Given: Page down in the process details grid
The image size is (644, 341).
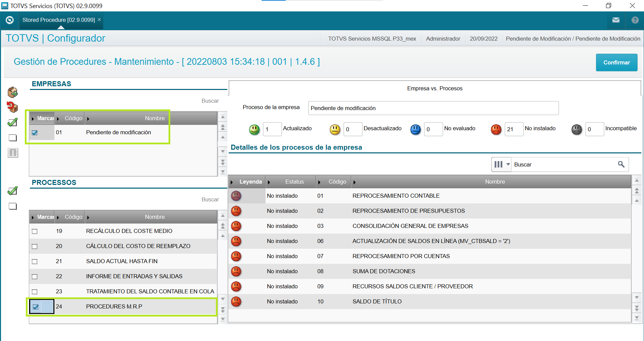Looking at the screenshot, I should pos(637,308).
